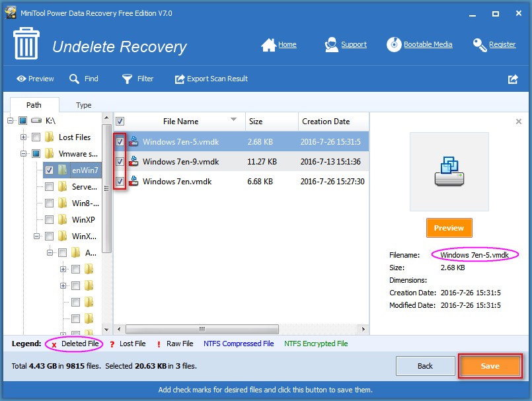Check the WinXP folder checkbox
Screen dimensions: 532x401
pyautogui.click(x=49, y=219)
